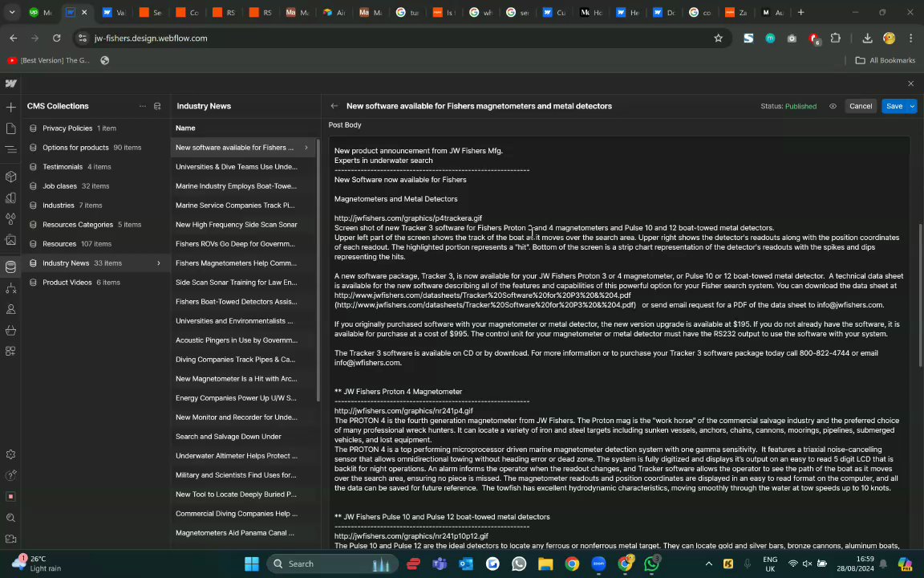Select 'Acoustic Pingers in Use' item
924x578 pixels.
[x=243, y=340]
